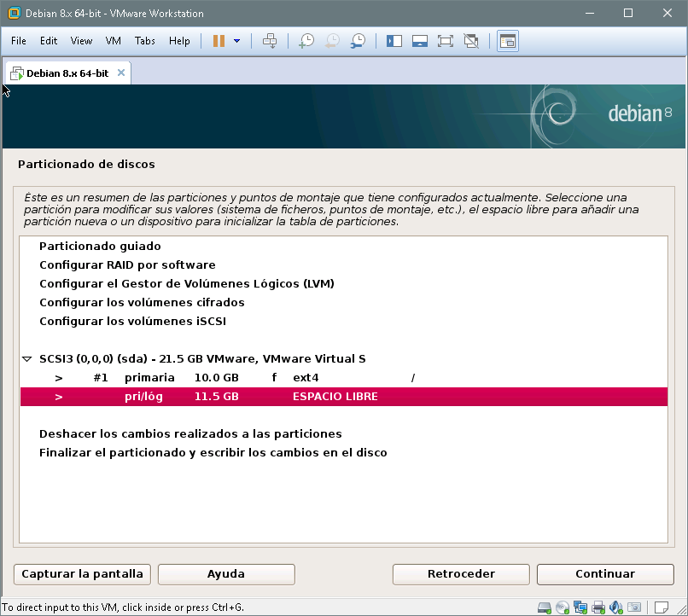Image resolution: width=688 pixels, height=616 pixels.
Task: Click the CD/DVD drive status icon
Action: click(563, 607)
